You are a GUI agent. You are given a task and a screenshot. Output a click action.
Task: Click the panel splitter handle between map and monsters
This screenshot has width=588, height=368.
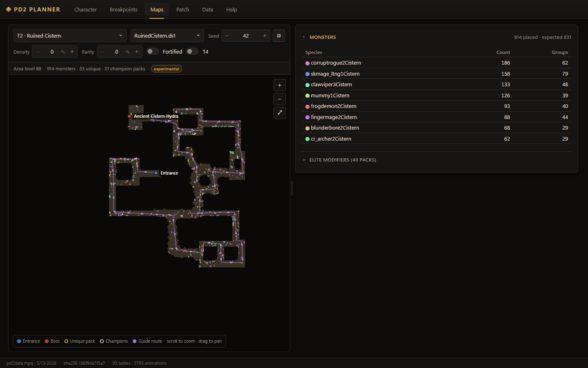point(292,188)
